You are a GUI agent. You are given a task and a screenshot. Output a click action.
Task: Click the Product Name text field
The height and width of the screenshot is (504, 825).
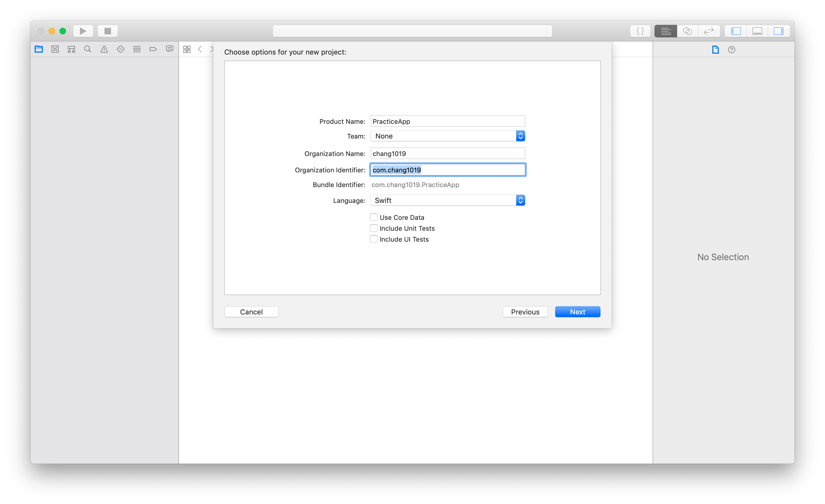pyautogui.click(x=447, y=121)
